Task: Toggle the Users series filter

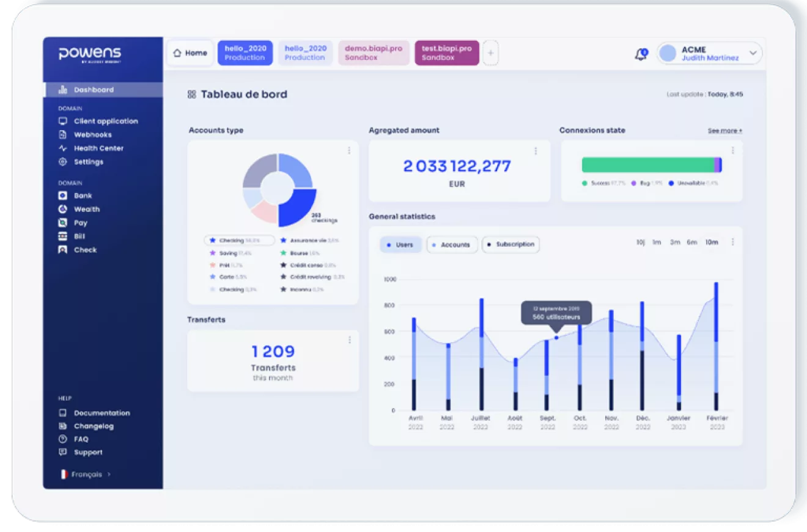Action: [x=400, y=245]
